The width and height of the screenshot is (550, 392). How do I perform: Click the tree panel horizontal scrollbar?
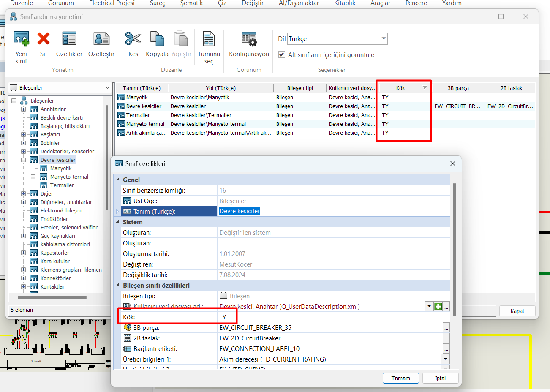52,297
